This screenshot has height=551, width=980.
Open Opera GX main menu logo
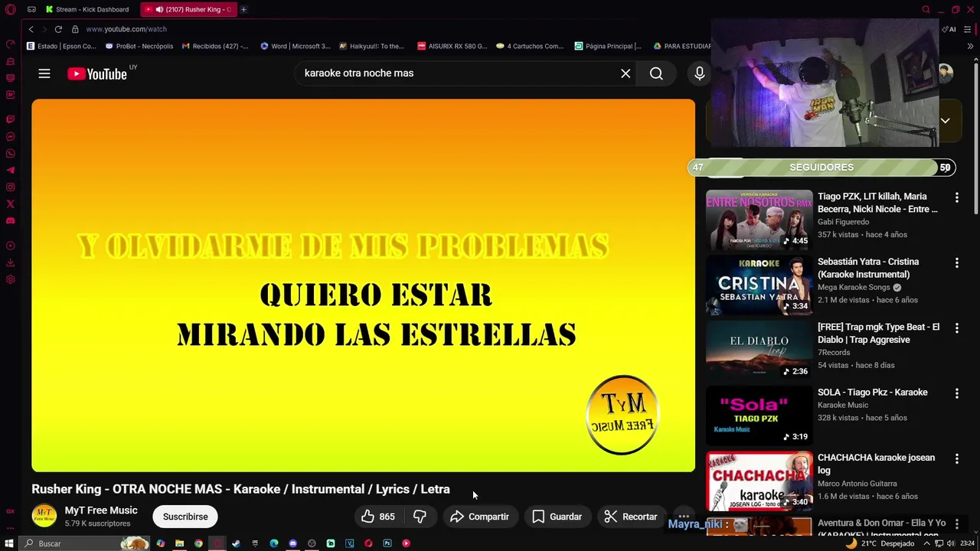[x=10, y=9]
